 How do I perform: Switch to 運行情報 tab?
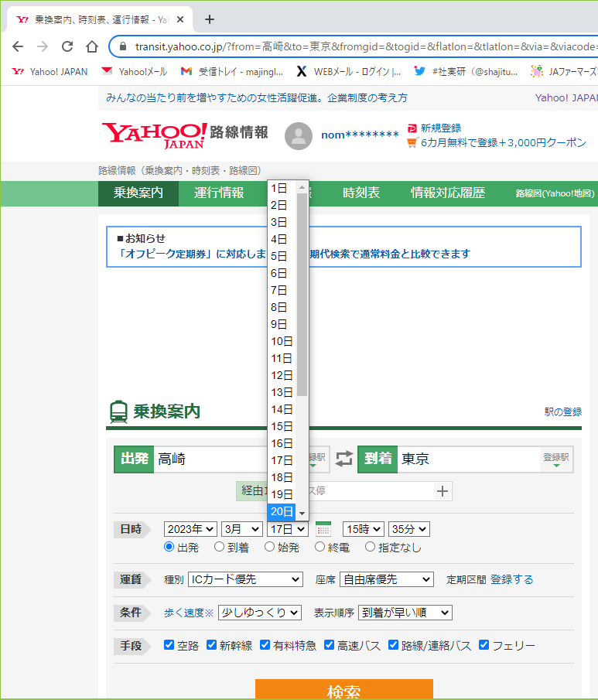click(x=219, y=193)
